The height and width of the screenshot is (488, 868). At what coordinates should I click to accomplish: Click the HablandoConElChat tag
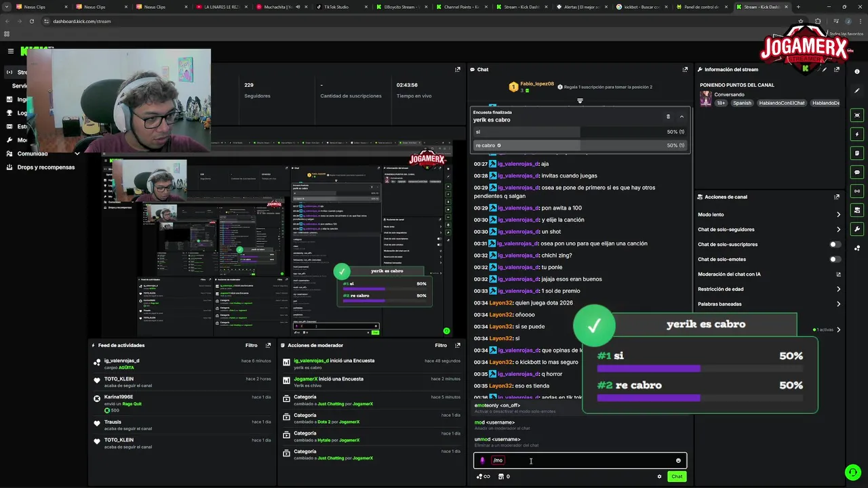[x=781, y=103]
